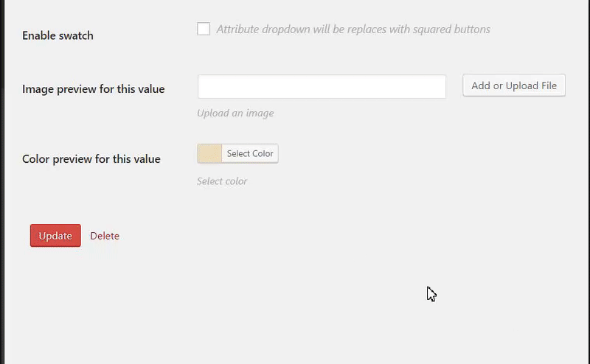Open the beige color preview swatch
This screenshot has width=590, height=364.
pos(209,153)
